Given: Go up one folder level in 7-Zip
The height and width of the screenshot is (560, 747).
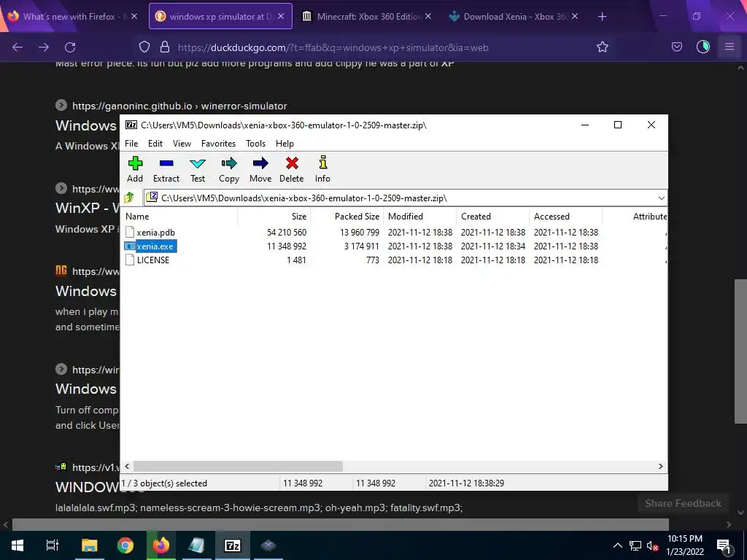Looking at the screenshot, I should point(129,198).
